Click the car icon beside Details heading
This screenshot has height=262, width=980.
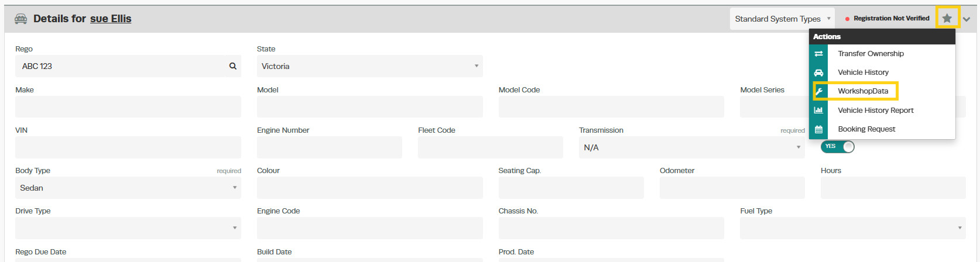(20, 19)
